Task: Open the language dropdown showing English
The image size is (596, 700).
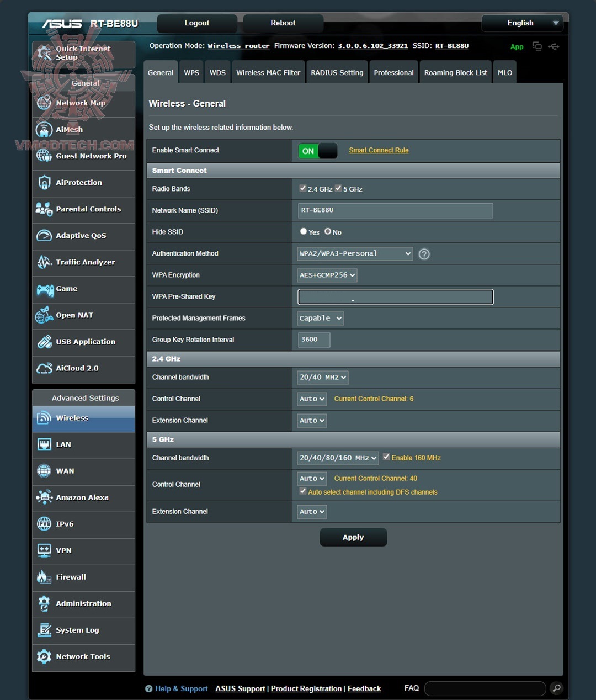Action: (522, 23)
